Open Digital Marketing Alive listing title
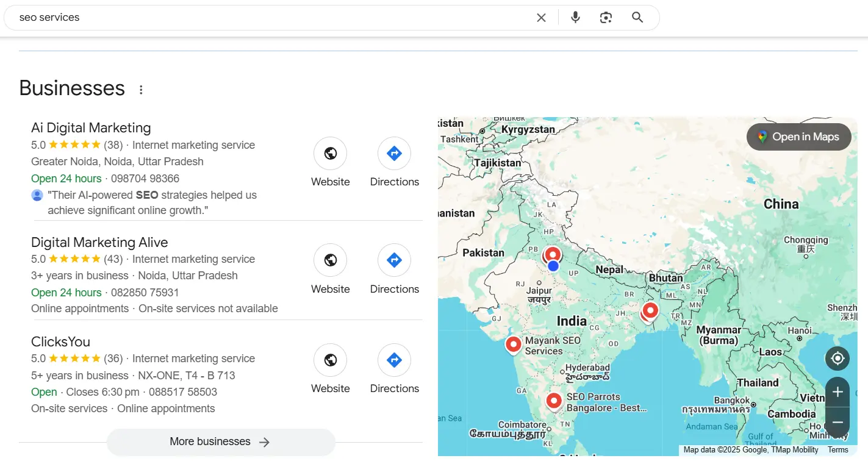Image resolution: width=868 pixels, height=475 pixels. tap(99, 242)
